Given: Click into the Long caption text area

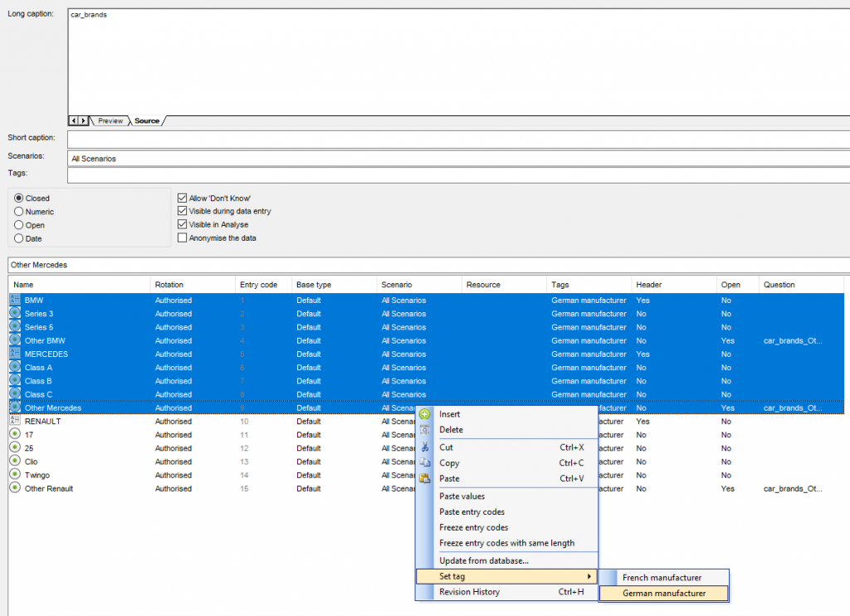Looking at the screenshot, I should coord(458,61).
